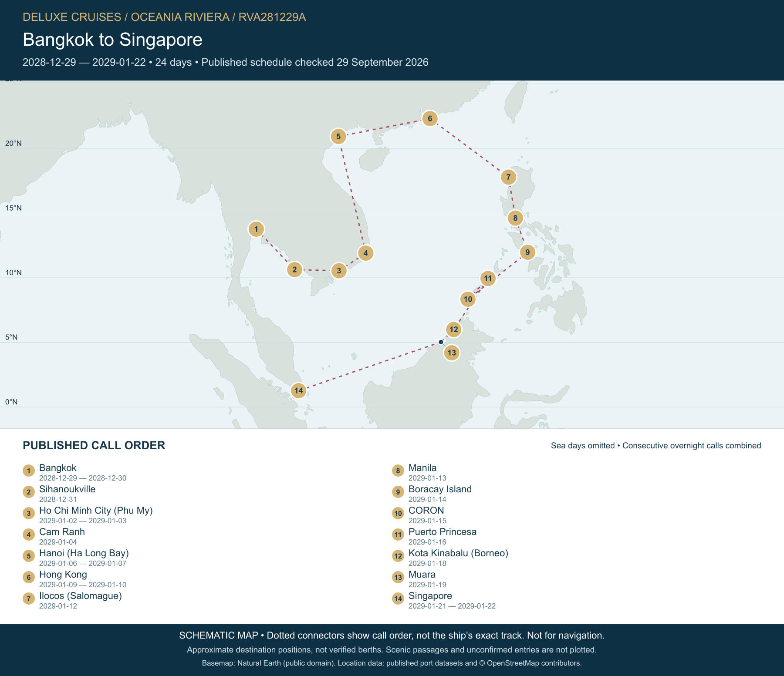
Task: Select map marker 3 near Ho Chi Minh
Action: coord(339,270)
